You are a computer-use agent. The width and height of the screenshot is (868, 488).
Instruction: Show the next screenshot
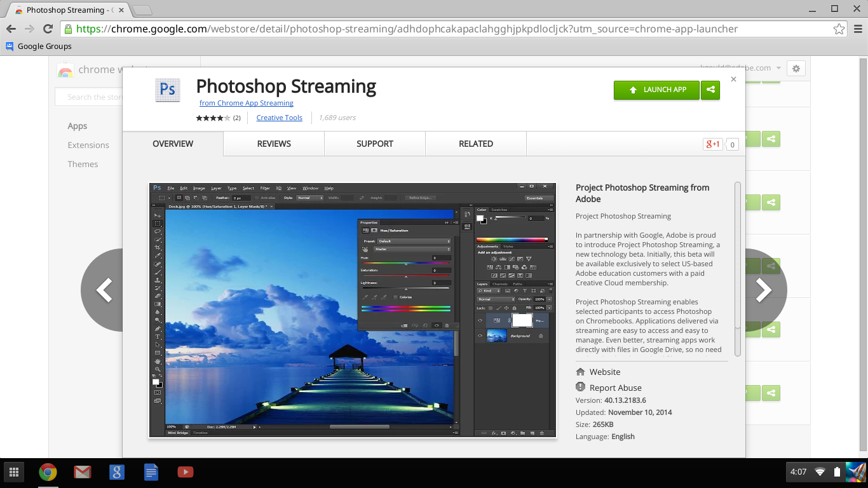point(763,290)
